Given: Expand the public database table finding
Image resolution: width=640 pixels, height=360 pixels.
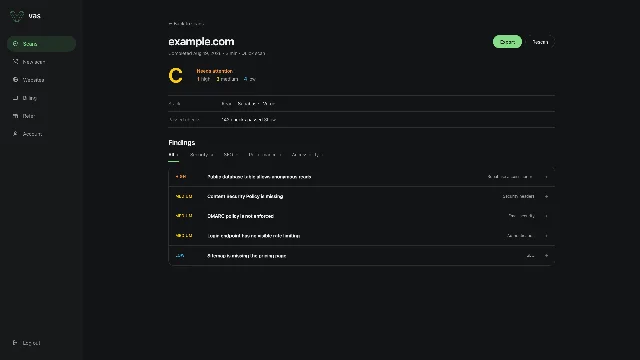Looking at the screenshot, I should [x=361, y=177].
